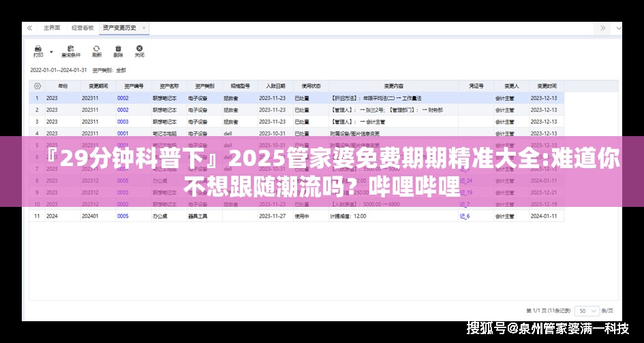Switch to the 经营看板 tab
The image size is (644, 343).
tap(82, 28)
